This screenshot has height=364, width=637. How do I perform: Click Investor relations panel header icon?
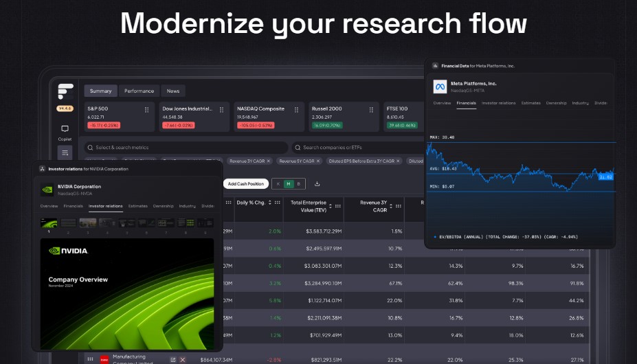pyautogui.click(x=42, y=169)
